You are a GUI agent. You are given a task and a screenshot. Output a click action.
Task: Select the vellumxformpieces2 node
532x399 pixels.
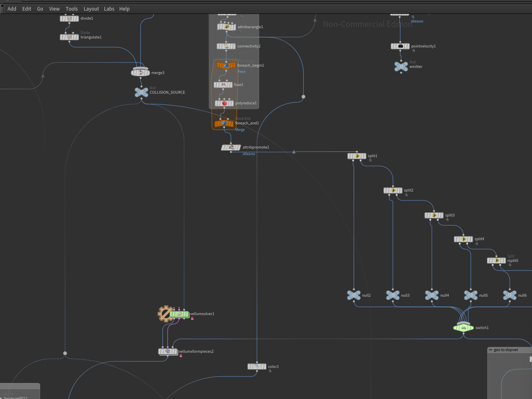pos(168,352)
